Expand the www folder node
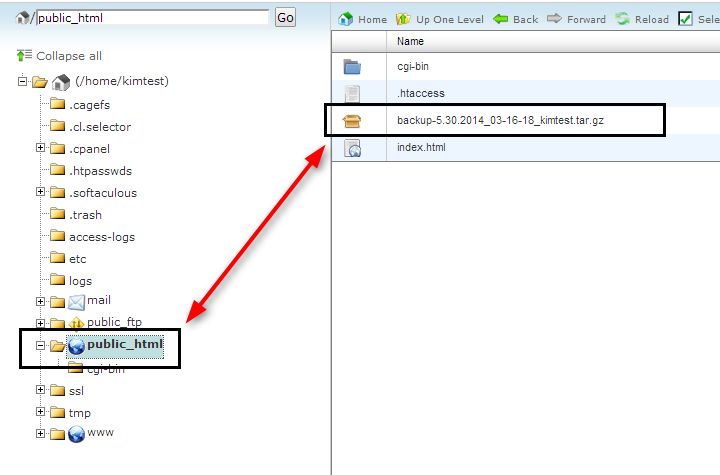 40,433
